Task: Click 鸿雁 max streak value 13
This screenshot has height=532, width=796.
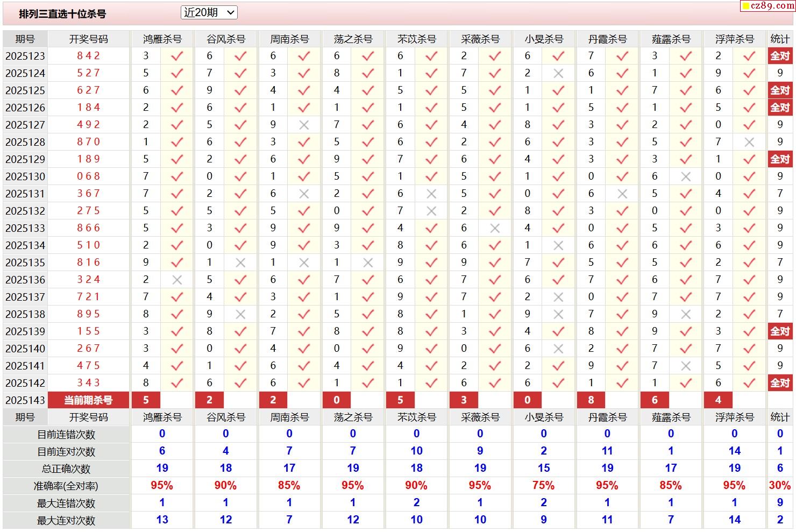Action: 162,520
